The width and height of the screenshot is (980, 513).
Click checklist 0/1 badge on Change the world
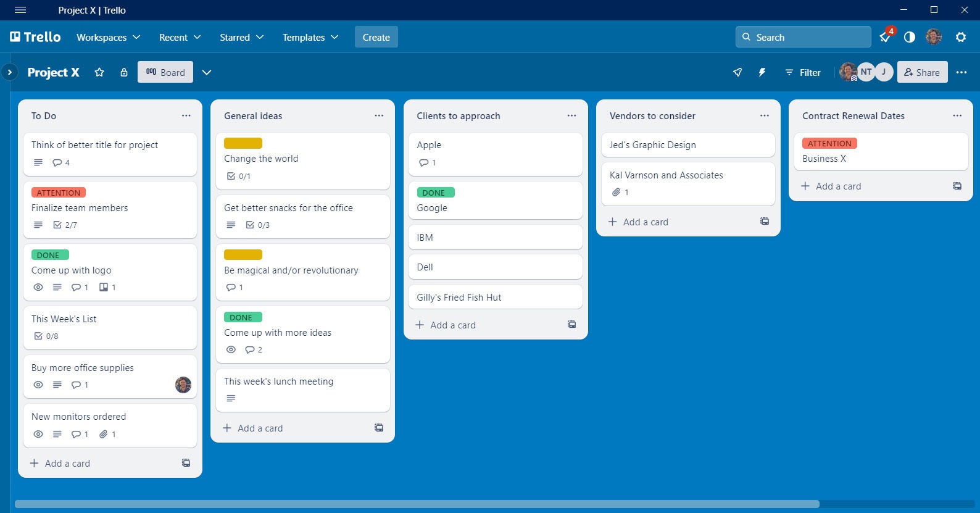[x=239, y=177]
